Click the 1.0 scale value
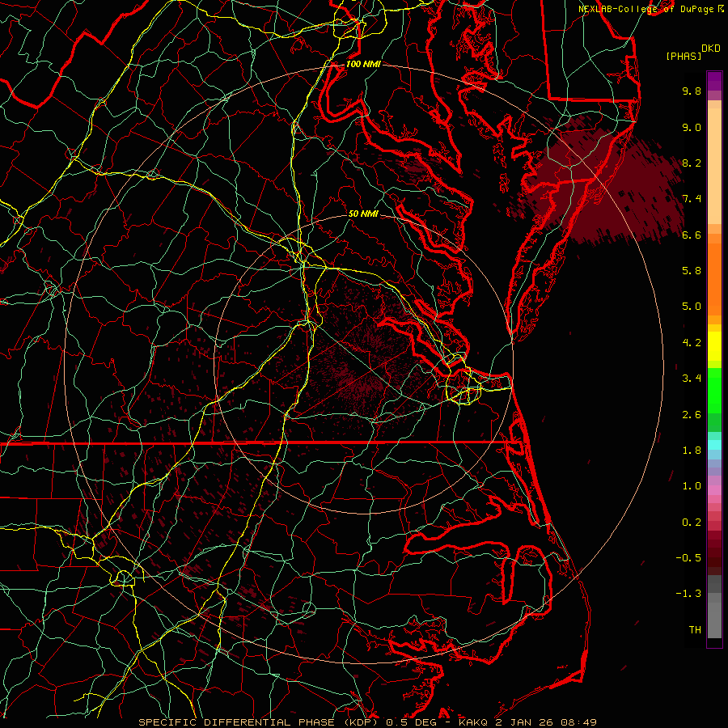 click(692, 486)
